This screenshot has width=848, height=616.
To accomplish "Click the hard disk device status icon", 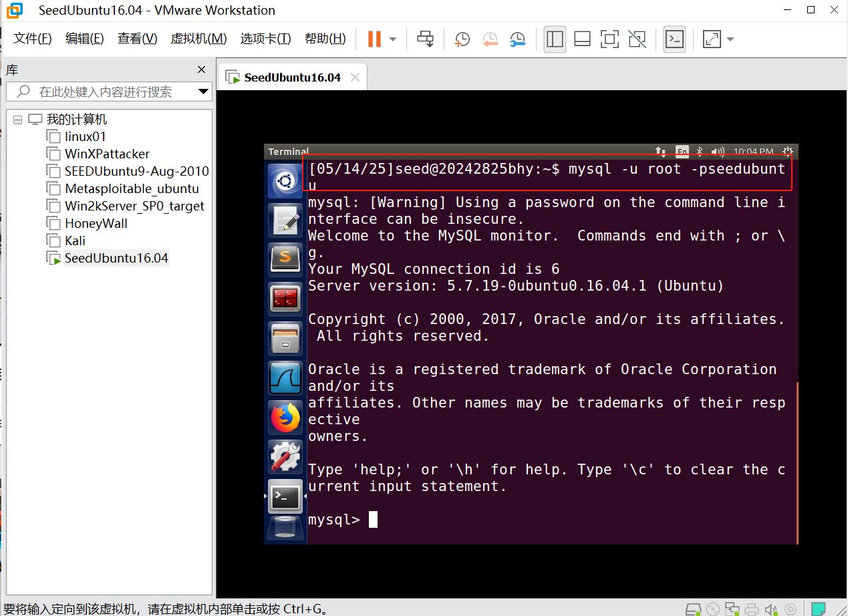I will (694, 609).
